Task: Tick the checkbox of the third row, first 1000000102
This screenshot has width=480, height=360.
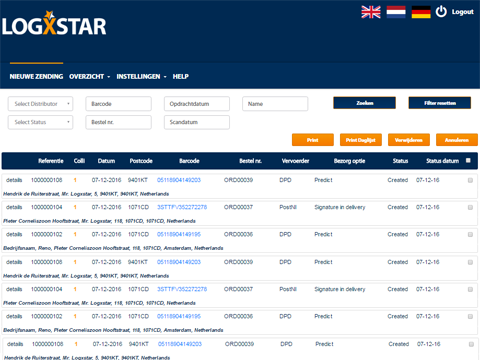Action: click(x=470, y=235)
